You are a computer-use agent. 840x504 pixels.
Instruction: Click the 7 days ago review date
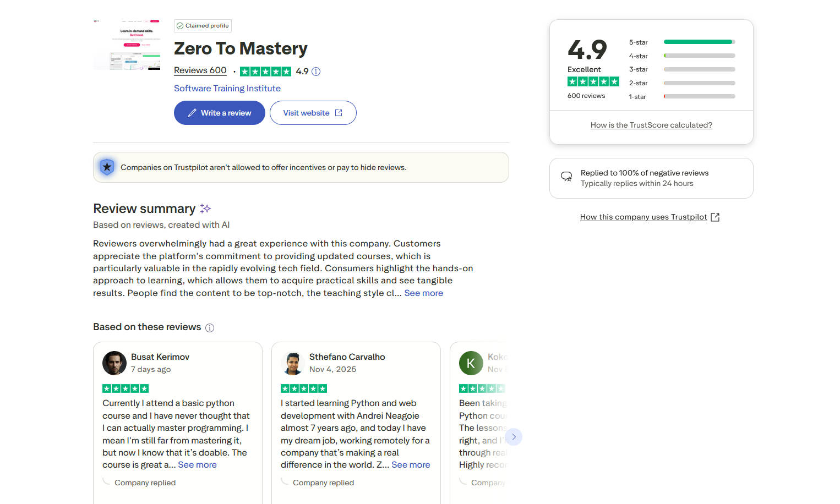pyautogui.click(x=151, y=370)
